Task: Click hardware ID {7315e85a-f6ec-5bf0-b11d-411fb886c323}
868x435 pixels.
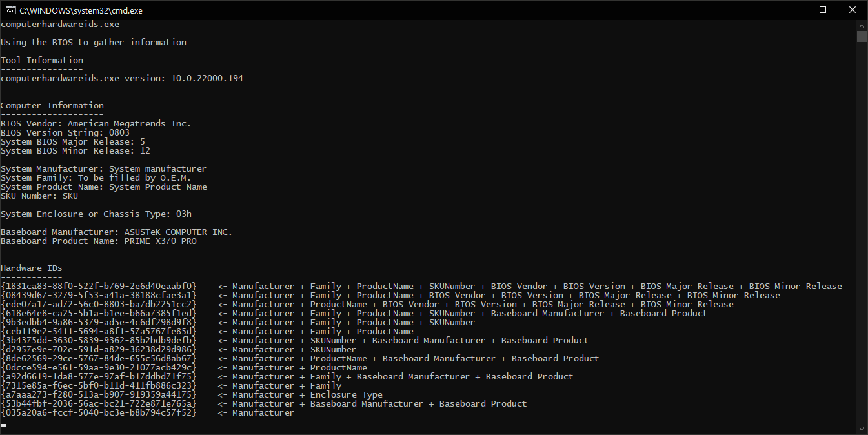Action: pyautogui.click(x=99, y=385)
